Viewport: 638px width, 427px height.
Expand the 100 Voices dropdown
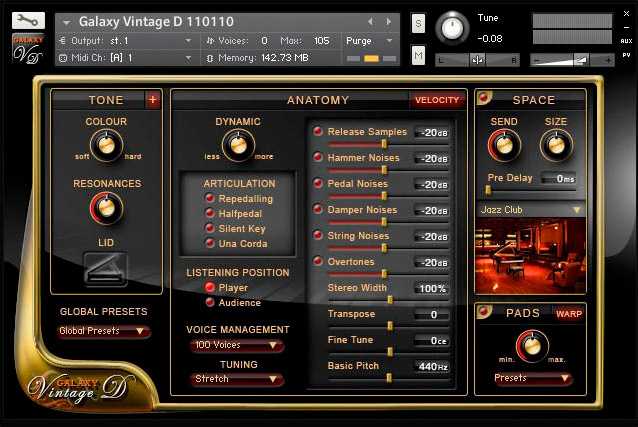point(236,346)
